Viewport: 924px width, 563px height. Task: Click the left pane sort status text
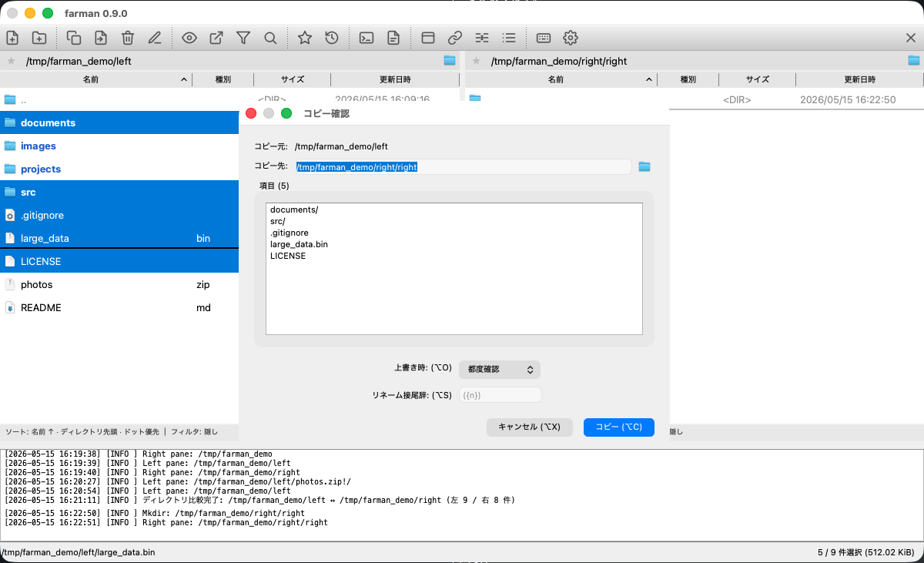(x=112, y=432)
